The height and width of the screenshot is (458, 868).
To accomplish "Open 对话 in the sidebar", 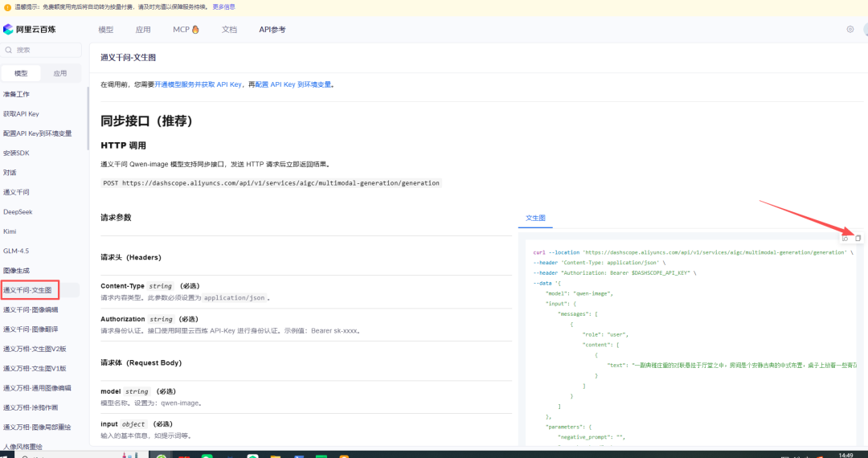I will point(10,173).
